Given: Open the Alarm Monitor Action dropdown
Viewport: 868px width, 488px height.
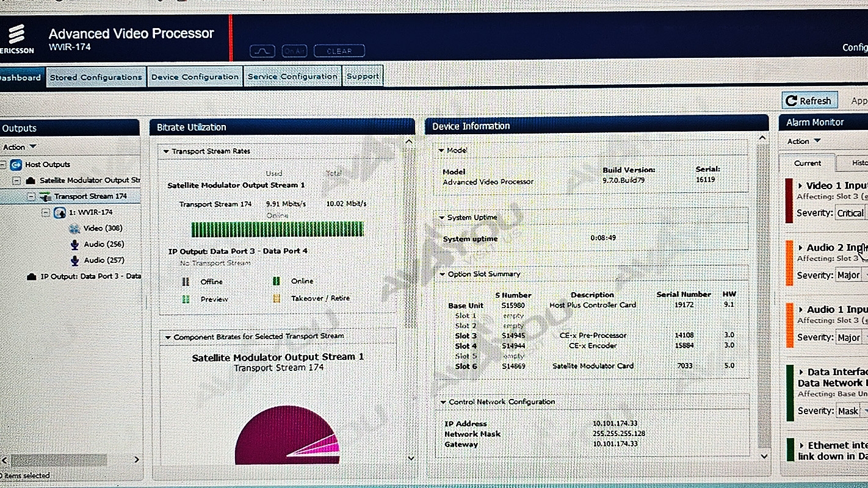Looking at the screenshot, I should click(803, 142).
